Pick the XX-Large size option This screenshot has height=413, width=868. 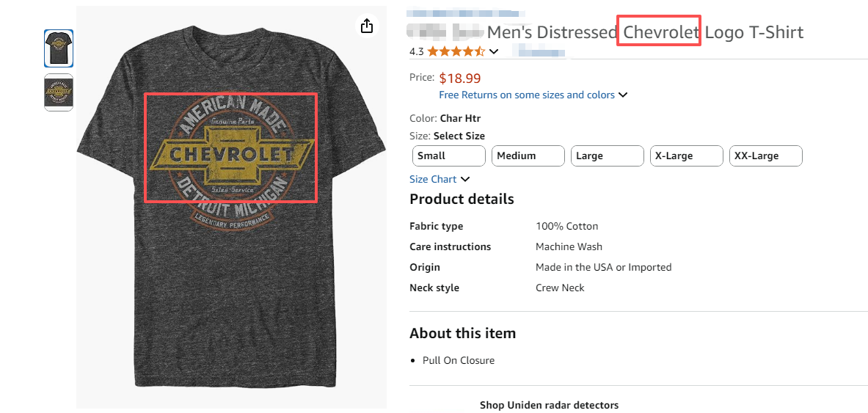click(x=765, y=156)
